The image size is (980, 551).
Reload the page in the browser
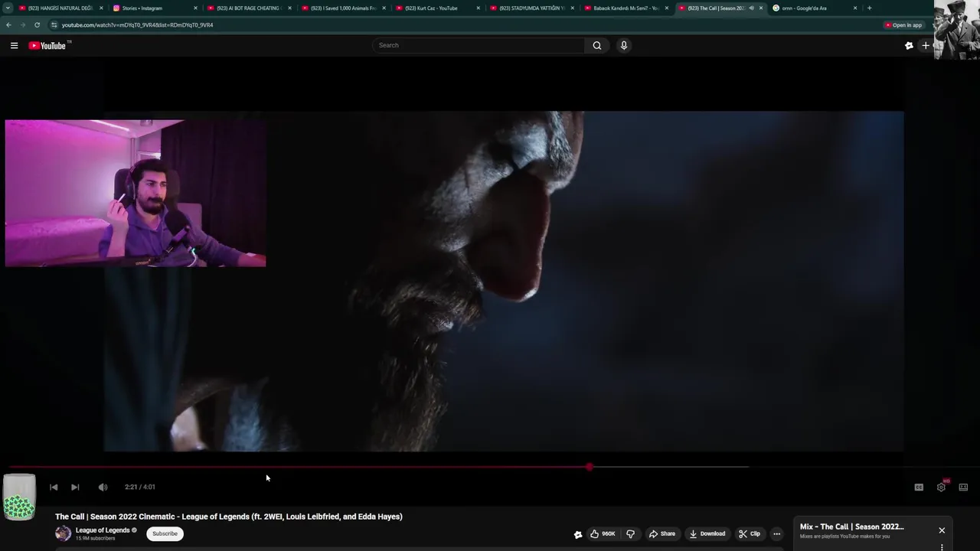tap(37, 25)
